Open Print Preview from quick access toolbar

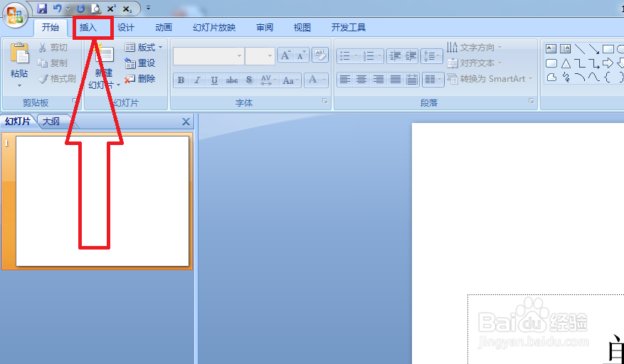[96, 9]
